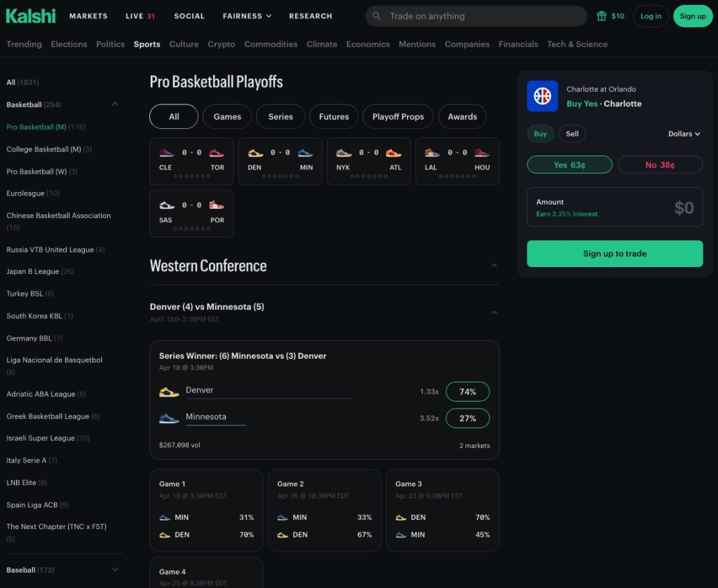Expand the Baseball sidebar category
The height and width of the screenshot is (588, 718).
click(115, 570)
